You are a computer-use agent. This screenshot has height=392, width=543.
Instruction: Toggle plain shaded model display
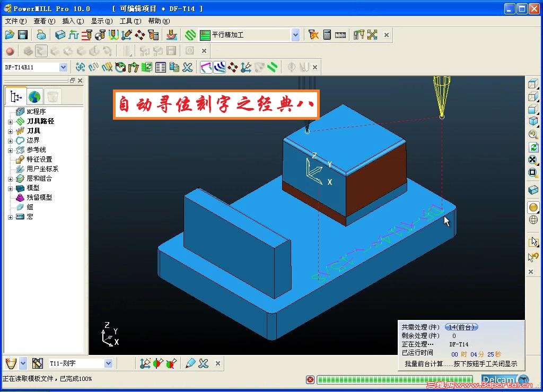[x=533, y=207]
